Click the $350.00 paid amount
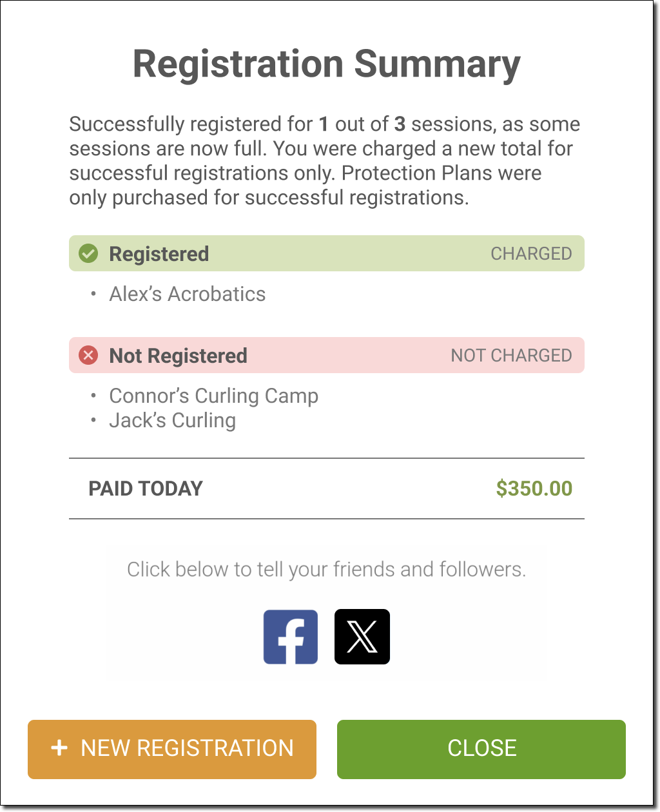Image resolution: width=660 pixels, height=812 pixels. (x=534, y=488)
